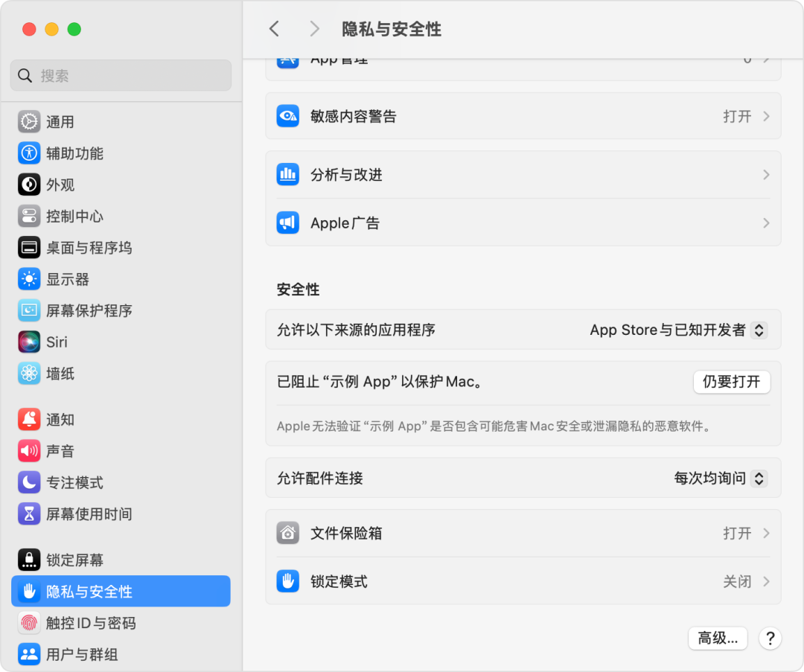Open 敏感内容警告 settings
804x672 pixels.
tap(521, 116)
